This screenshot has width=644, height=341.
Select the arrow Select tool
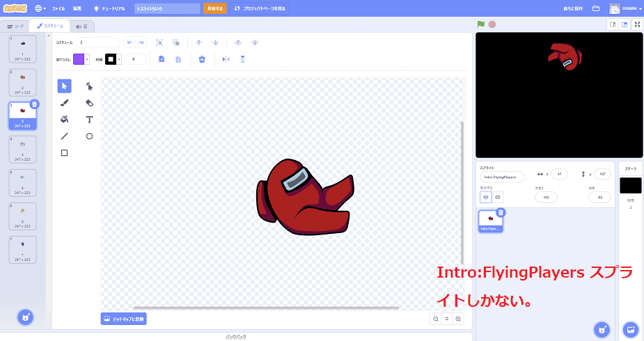pyautogui.click(x=65, y=86)
